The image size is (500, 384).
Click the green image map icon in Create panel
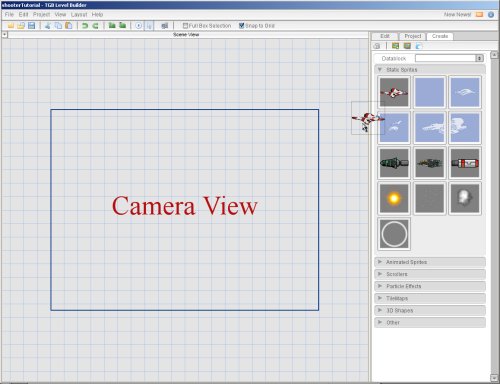click(407, 46)
